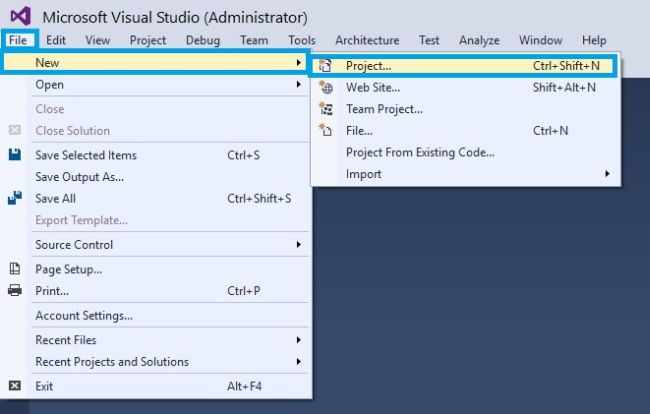Click the Team Project icon
650x414 pixels.
click(325, 109)
